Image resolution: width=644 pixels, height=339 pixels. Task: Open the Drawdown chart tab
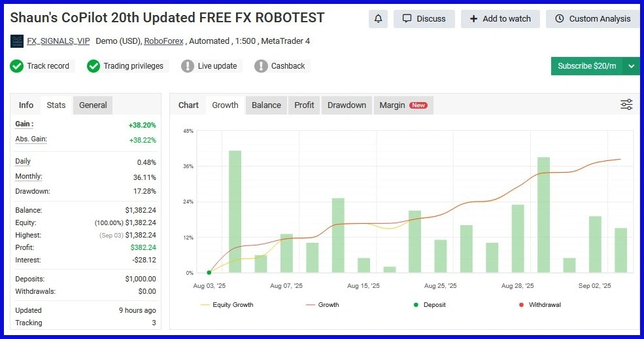click(x=347, y=105)
